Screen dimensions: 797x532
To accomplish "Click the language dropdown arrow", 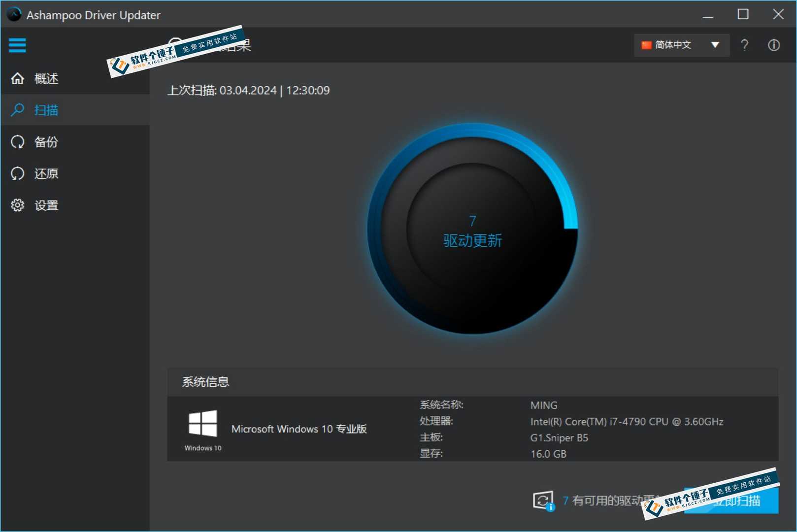I will coord(715,45).
